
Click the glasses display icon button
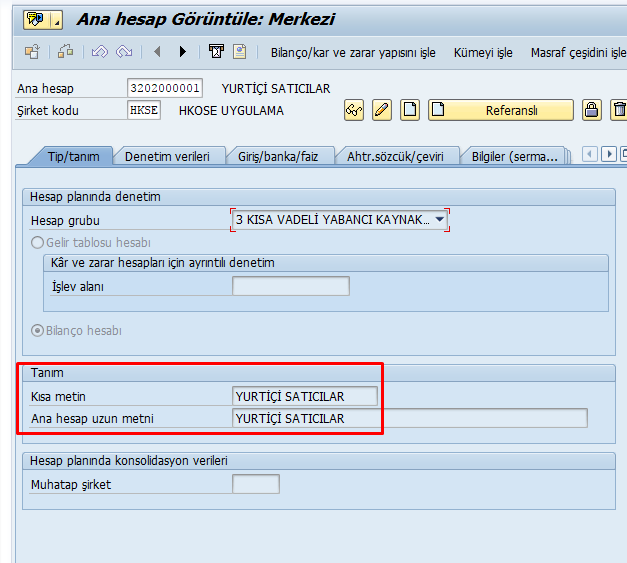(354, 110)
